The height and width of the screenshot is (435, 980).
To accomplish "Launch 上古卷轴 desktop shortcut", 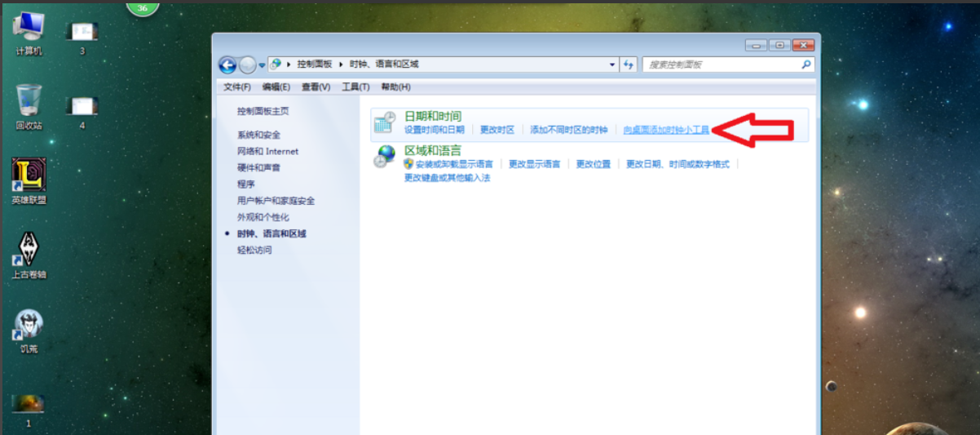I will (x=29, y=250).
